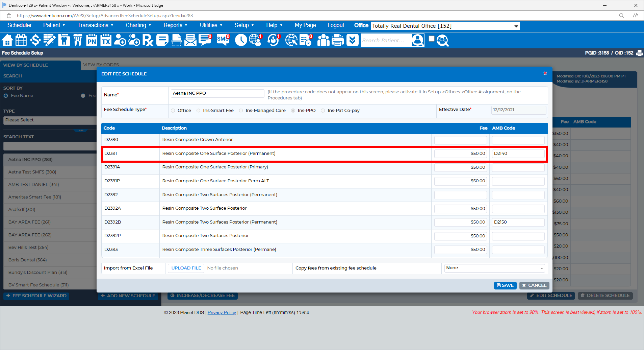
Task: Cancel editing the fee schedule
Action: tap(534, 285)
